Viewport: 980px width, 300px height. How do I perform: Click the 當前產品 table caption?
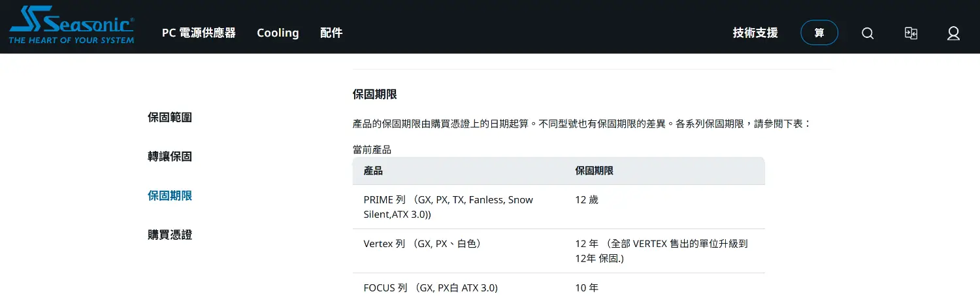tap(372, 150)
